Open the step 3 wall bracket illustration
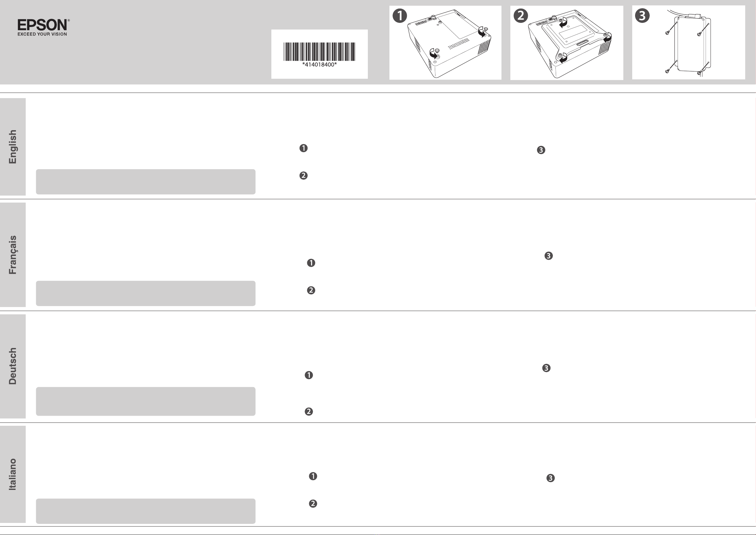 point(688,43)
